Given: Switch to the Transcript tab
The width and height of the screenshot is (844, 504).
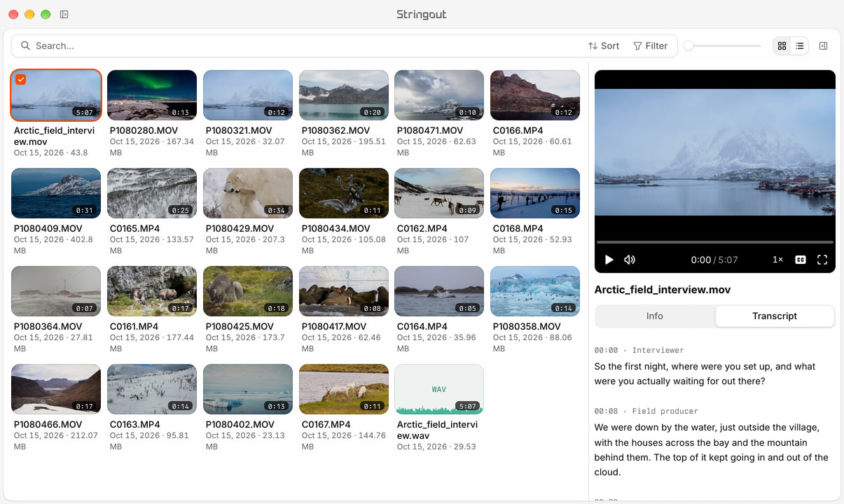Looking at the screenshot, I should pyautogui.click(x=775, y=316).
